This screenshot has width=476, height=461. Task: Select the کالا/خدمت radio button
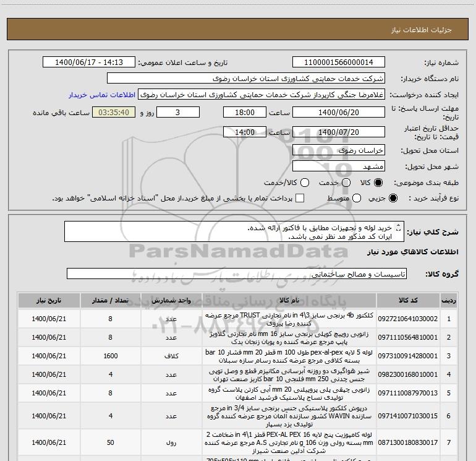click(305, 183)
